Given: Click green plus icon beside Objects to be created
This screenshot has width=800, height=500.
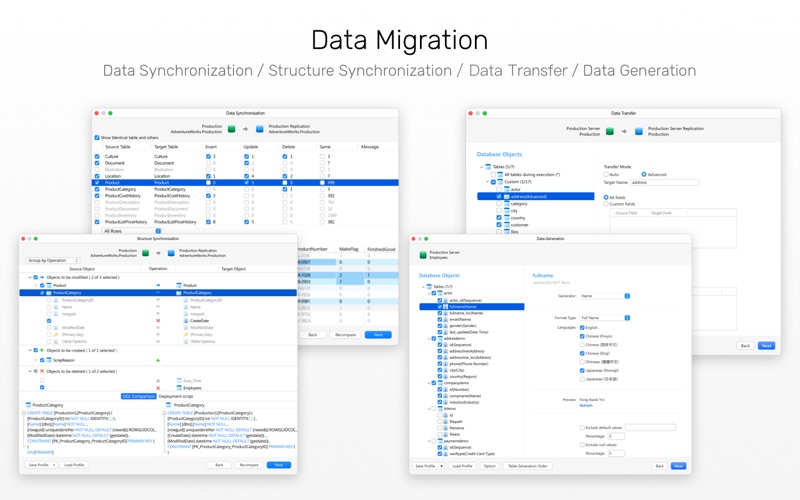Looking at the screenshot, I should coord(42,351).
